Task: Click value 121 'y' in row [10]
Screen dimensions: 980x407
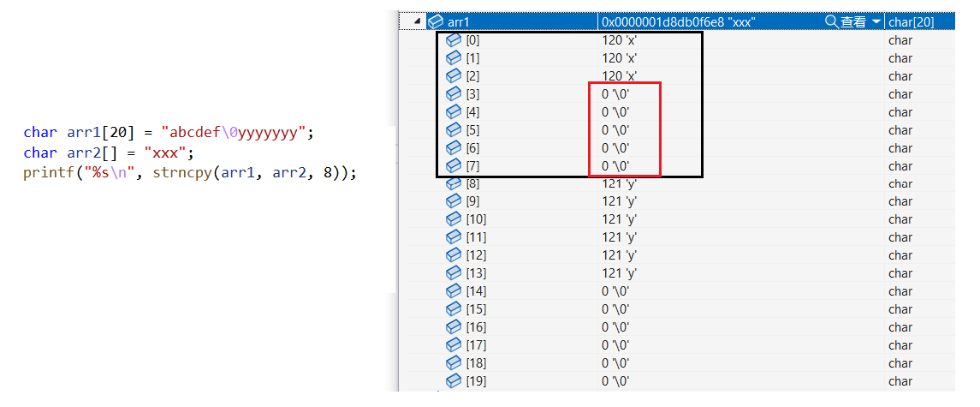Action: 619,219
